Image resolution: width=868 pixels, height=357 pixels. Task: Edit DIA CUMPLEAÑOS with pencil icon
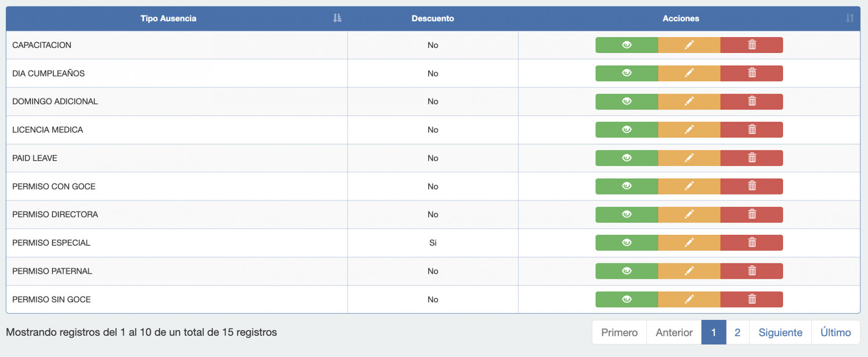pos(689,73)
